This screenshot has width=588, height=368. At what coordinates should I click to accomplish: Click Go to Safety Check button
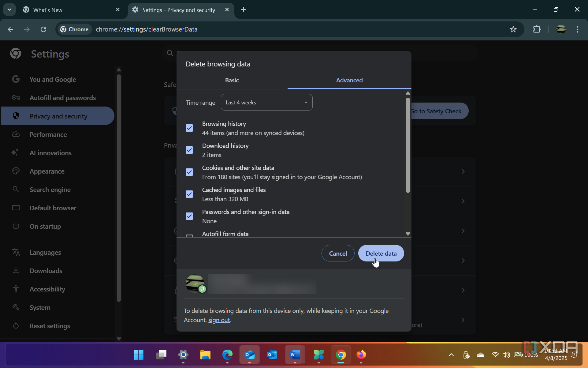click(x=439, y=111)
